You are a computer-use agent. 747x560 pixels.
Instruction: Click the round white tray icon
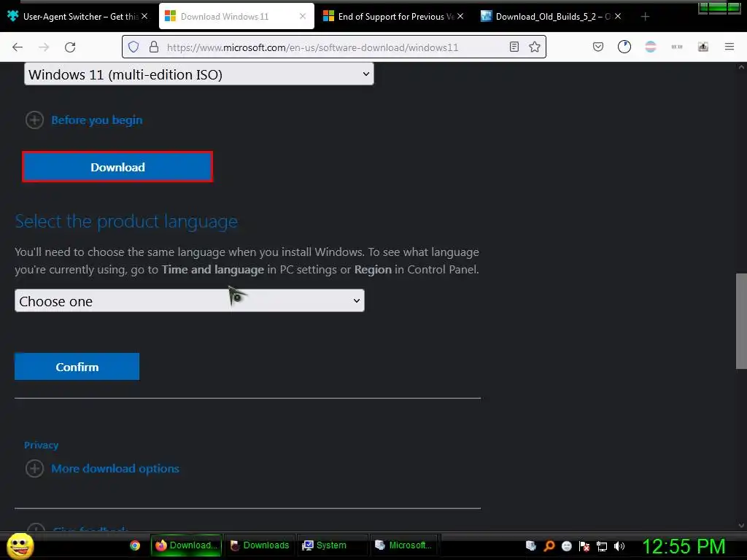pos(566,546)
